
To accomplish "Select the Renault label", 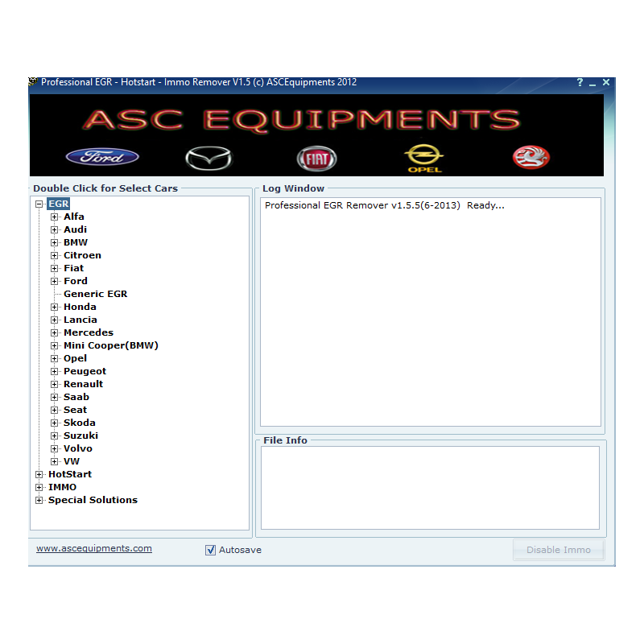I will pyautogui.click(x=83, y=384).
